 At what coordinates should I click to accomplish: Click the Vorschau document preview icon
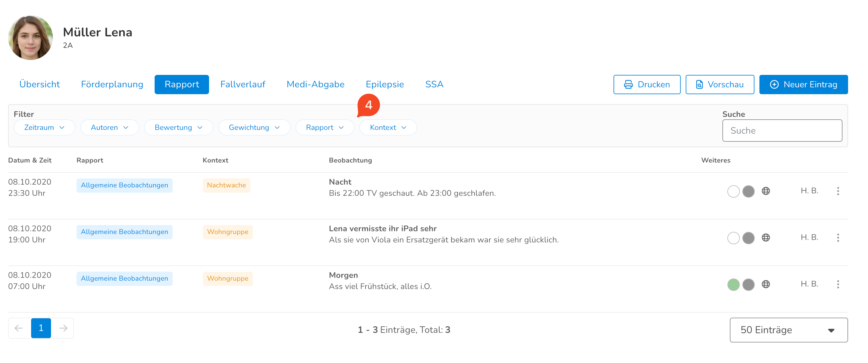(x=699, y=85)
